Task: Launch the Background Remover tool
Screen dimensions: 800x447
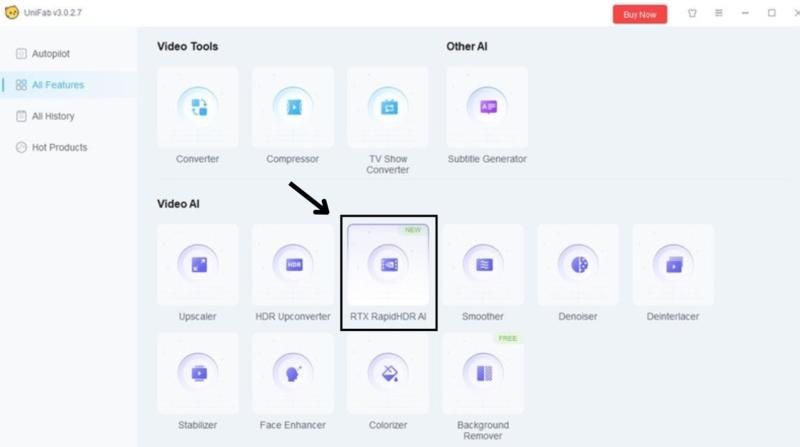Action: coord(483,374)
